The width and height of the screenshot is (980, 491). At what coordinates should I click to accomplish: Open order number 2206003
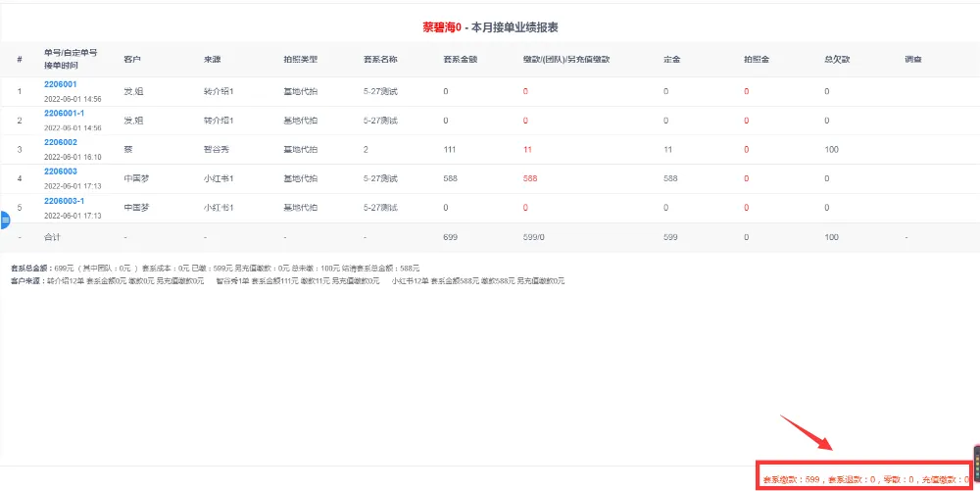click(60, 172)
